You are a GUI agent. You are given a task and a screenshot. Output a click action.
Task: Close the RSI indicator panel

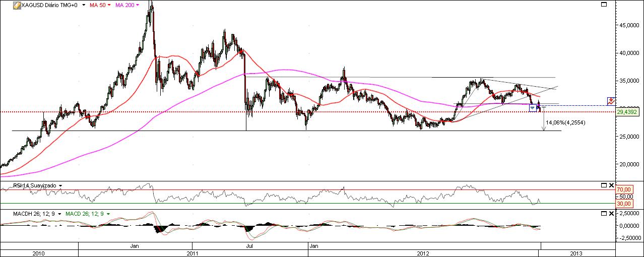click(612, 186)
